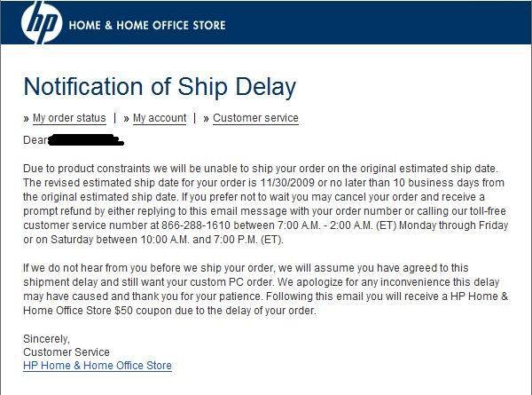Viewport: 532px width, 395px height.
Task: Click the arrow before My order status
Action: 26,119
